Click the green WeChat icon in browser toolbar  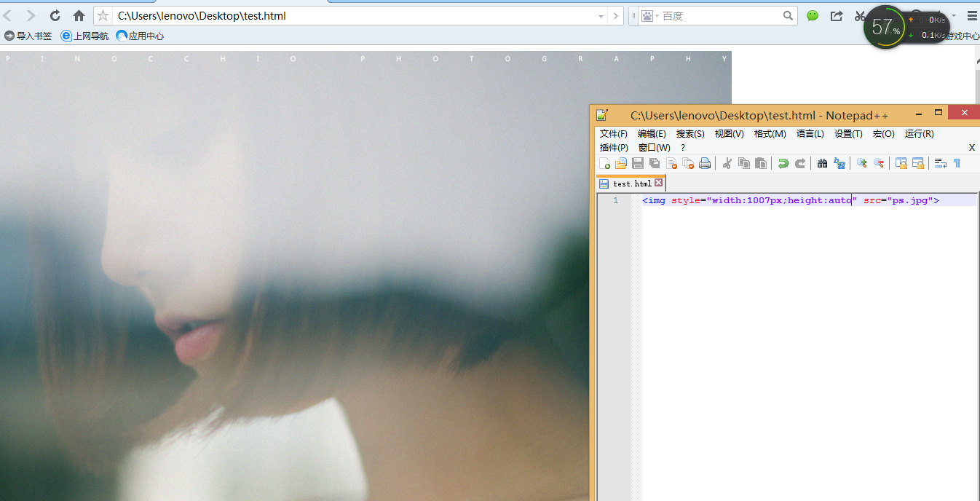813,15
